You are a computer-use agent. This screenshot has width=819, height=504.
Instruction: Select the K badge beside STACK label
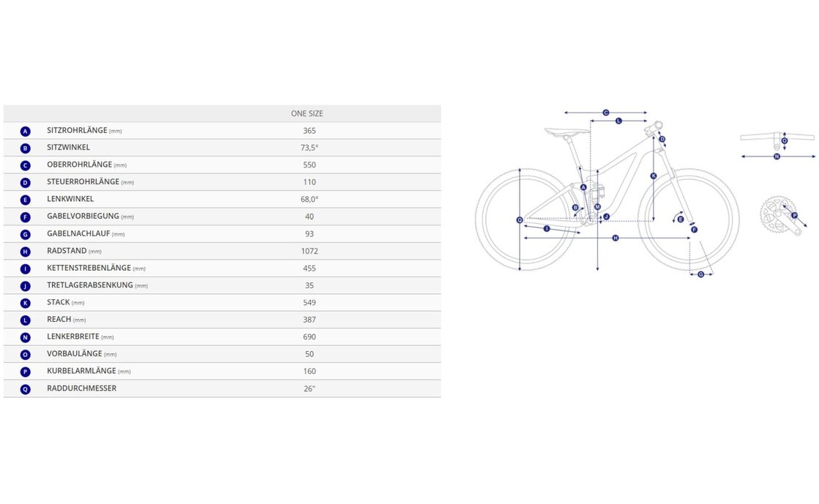tap(26, 303)
